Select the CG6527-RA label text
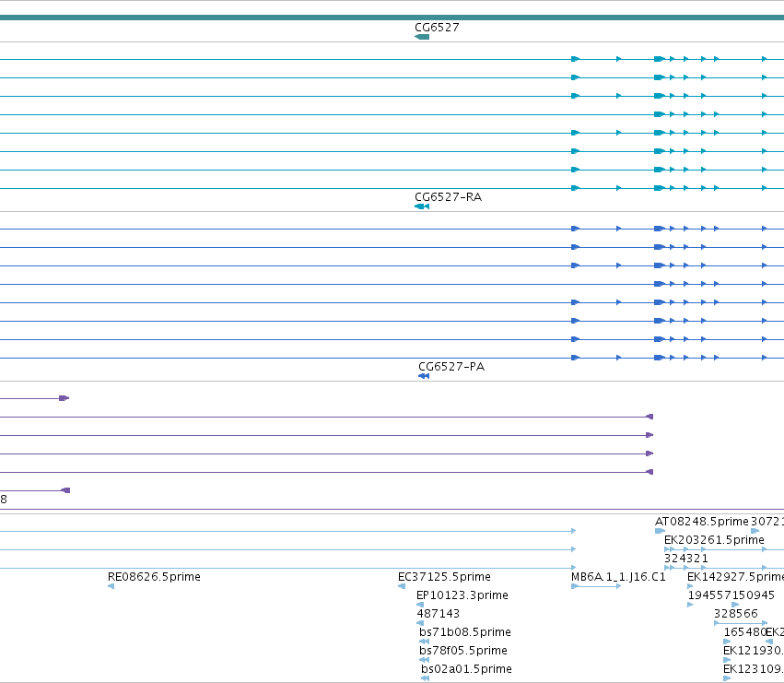The width and height of the screenshot is (784, 683). coord(449,196)
